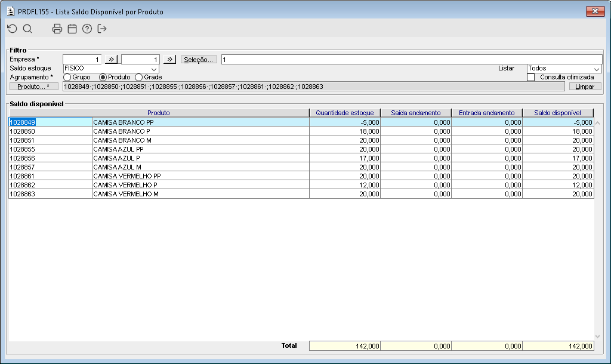
Task: Select row CAMISA VERMELHO P
Action: pos(200,185)
